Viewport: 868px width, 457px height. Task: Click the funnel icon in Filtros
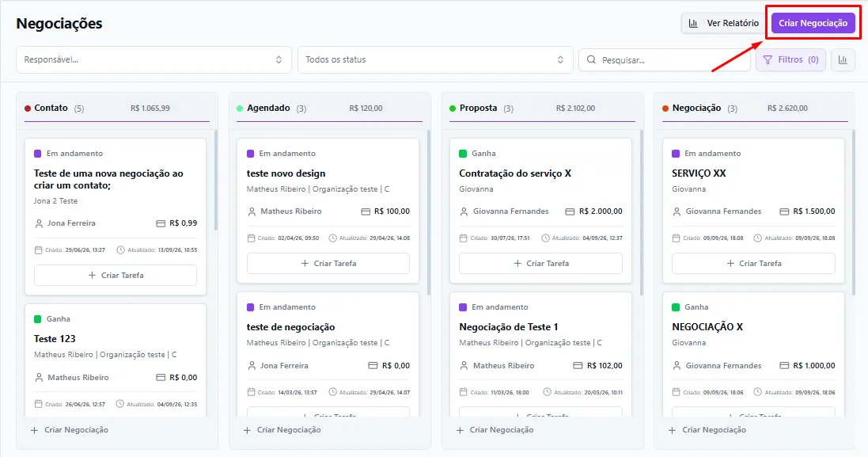tap(768, 60)
